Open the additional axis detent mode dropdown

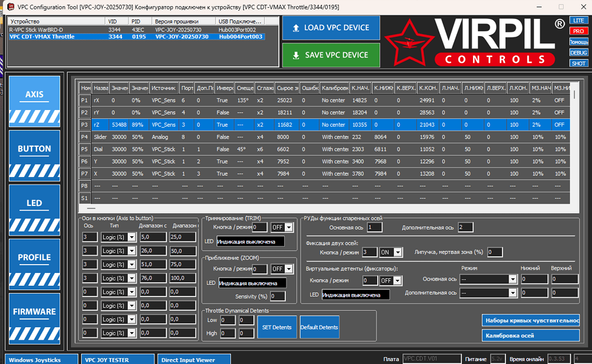click(488, 292)
